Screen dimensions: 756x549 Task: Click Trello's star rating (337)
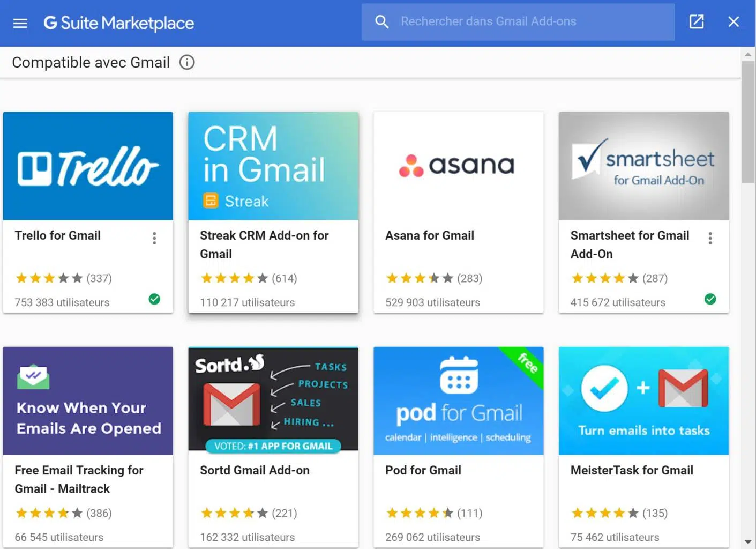[x=63, y=278]
